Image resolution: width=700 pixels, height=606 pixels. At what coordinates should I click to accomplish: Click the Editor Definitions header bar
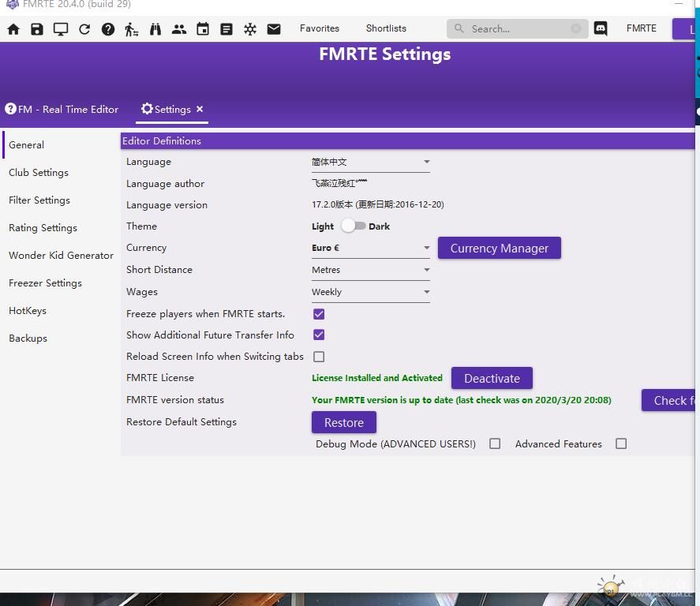[x=407, y=141]
